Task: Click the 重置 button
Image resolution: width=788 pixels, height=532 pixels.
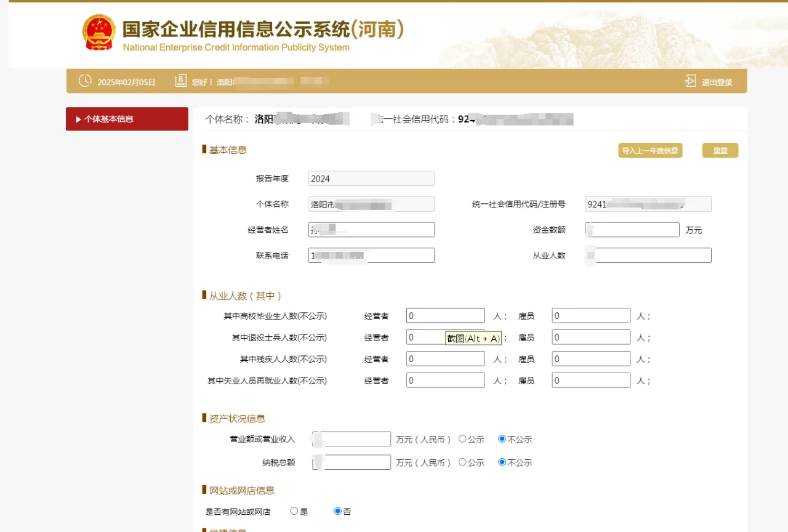Action: pyautogui.click(x=720, y=150)
